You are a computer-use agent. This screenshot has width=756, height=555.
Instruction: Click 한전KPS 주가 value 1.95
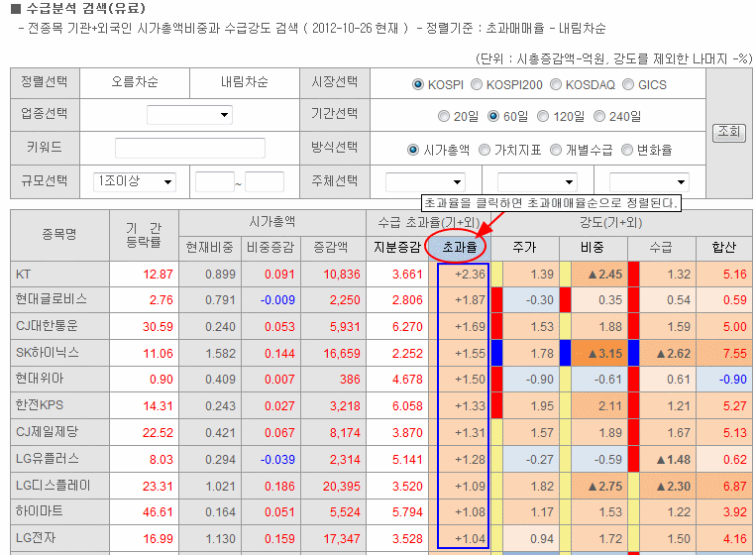542,406
